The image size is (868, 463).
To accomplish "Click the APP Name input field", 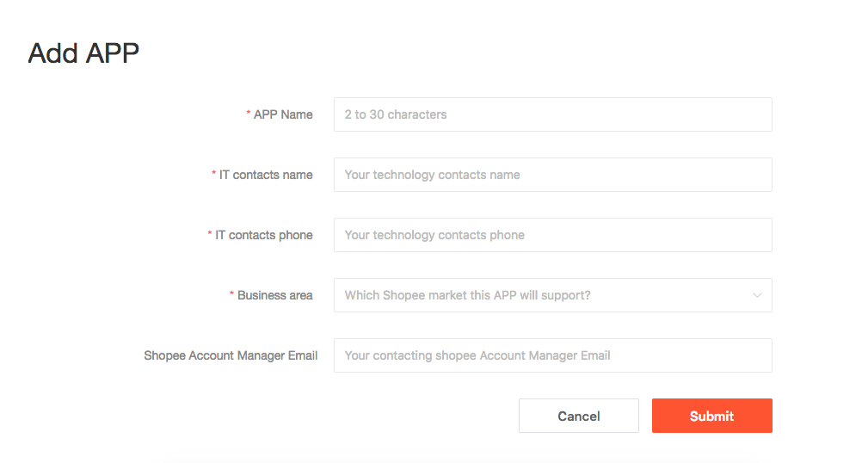I will [552, 114].
